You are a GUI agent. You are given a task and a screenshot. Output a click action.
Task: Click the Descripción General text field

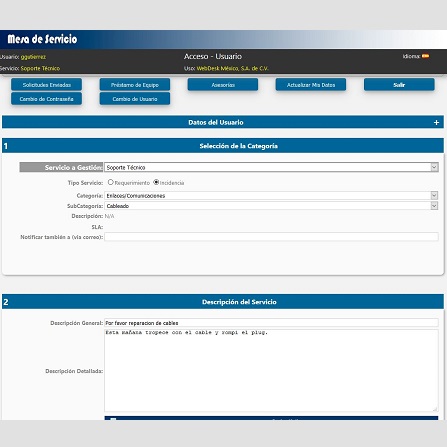pyautogui.click(x=271, y=323)
